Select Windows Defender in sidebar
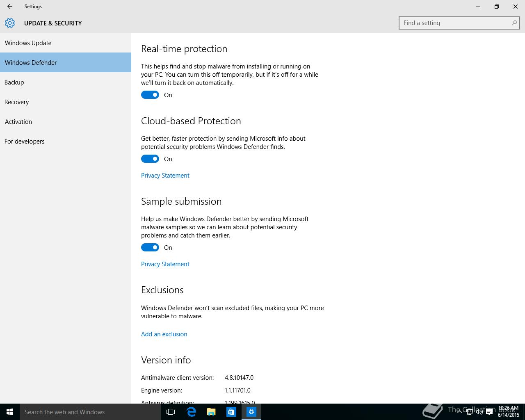Image resolution: width=525 pixels, height=420 pixels. click(x=66, y=62)
